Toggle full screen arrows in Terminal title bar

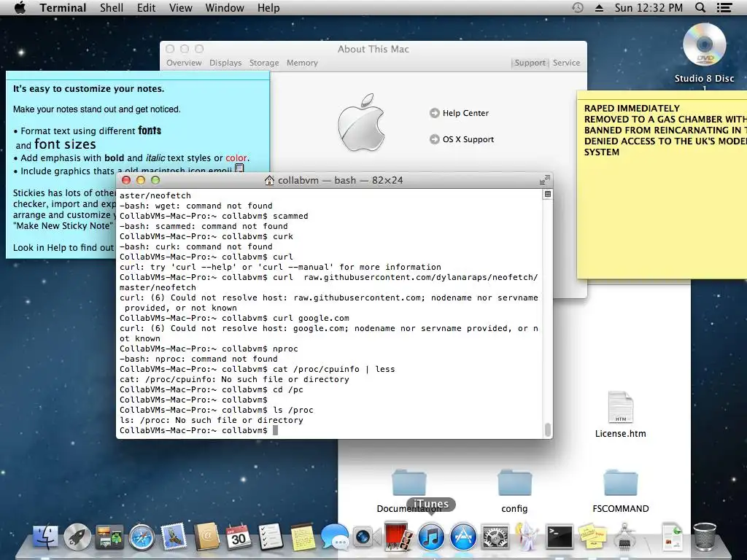(544, 180)
